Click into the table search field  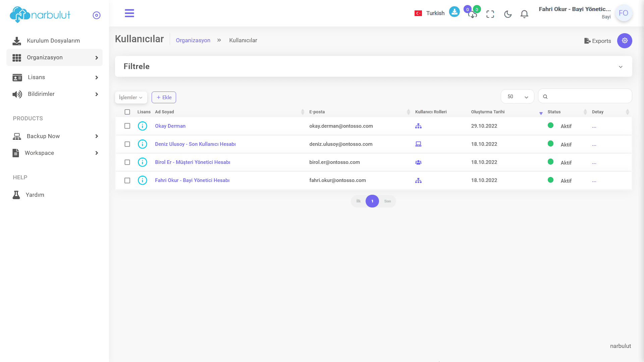[x=585, y=96]
